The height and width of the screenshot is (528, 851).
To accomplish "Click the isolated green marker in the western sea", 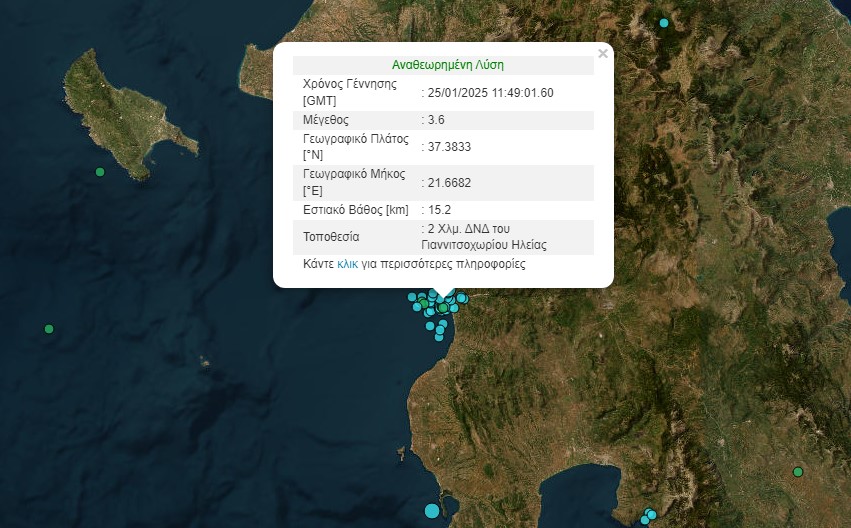I will [49, 329].
